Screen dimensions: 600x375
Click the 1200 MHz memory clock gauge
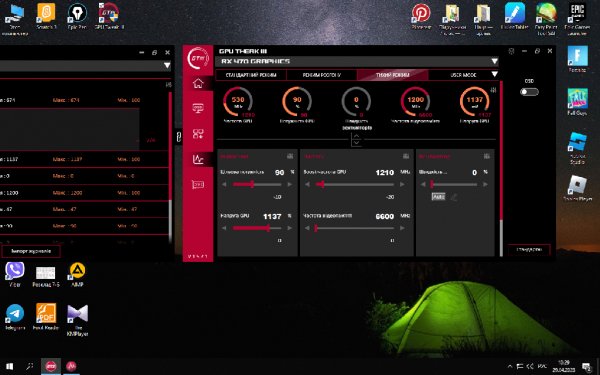(415, 102)
